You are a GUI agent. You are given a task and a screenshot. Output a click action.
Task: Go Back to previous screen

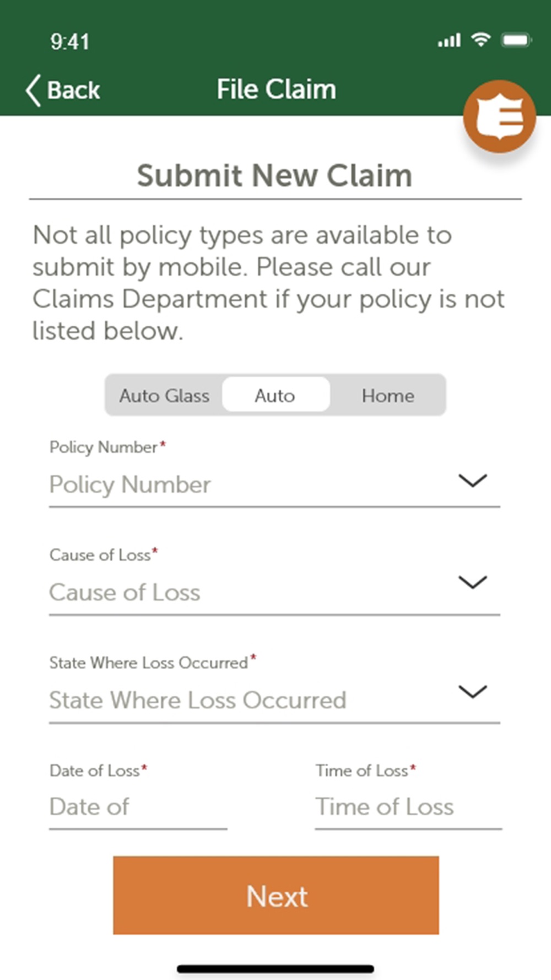pyautogui.click(x=63, y=90)
